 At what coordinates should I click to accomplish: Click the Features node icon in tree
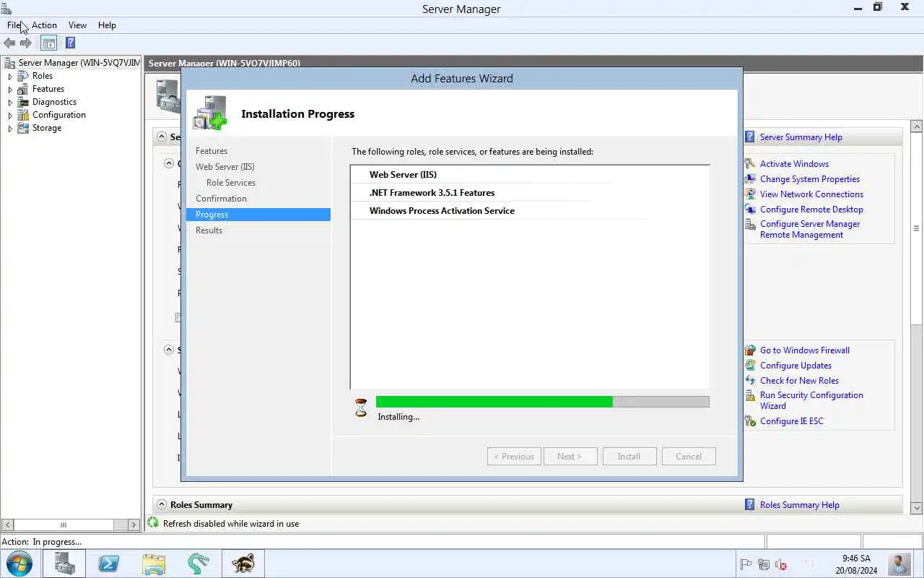(x=23, y=89)
